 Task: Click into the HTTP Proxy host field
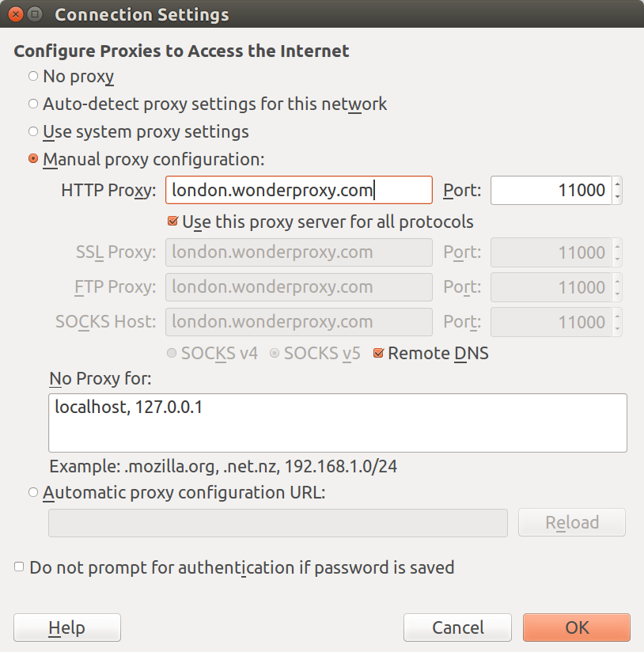[x=299, y=190]
